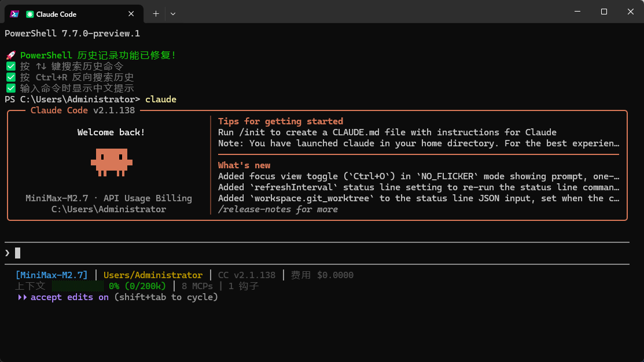The image size is (644, 362).
Task: Click the Users/Administrator path in status line
Action: click(x=153, y=275)
